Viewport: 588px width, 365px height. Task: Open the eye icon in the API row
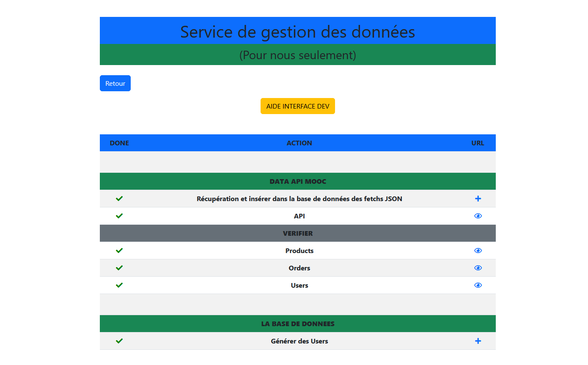(x=478, y=216)
